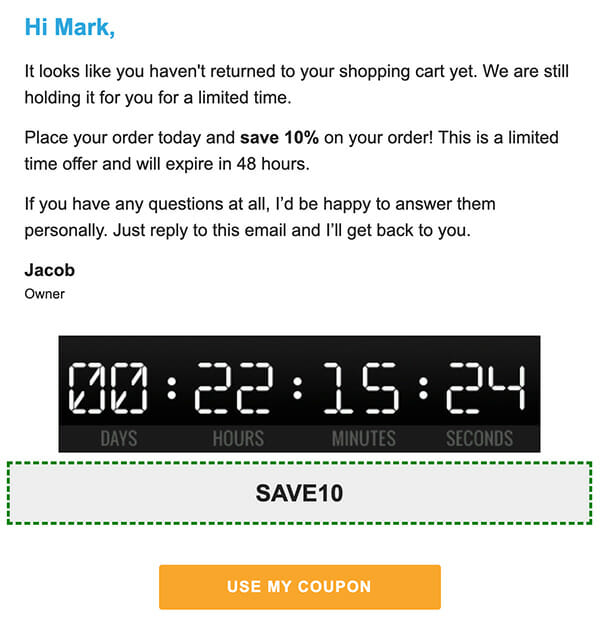The image size is (600, 636).
Task: Click the "Hi Mark," greeting heading
Action: [70, 28]
